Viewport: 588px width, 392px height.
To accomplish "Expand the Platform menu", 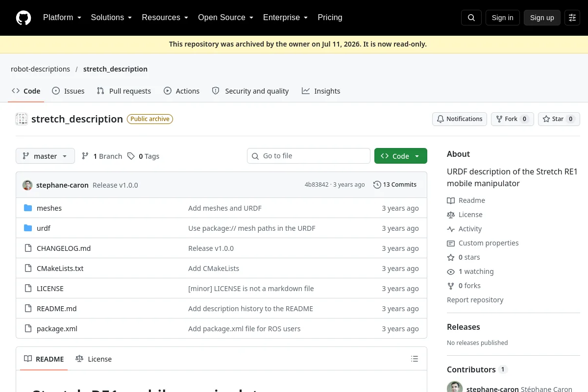I will [62, 18].
